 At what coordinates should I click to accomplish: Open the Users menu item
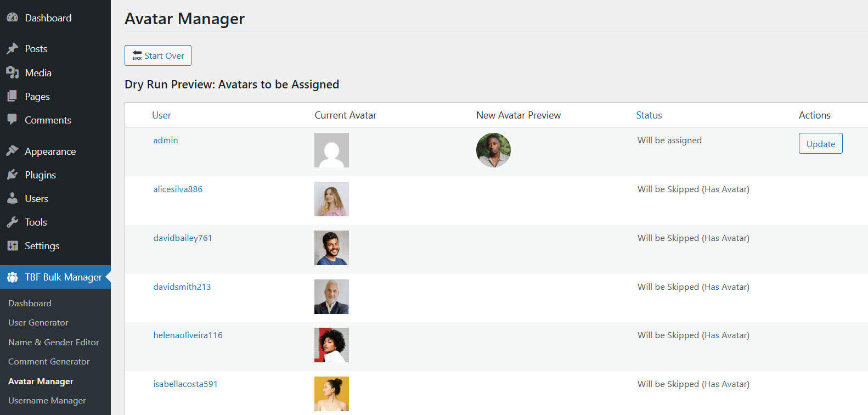36,199
